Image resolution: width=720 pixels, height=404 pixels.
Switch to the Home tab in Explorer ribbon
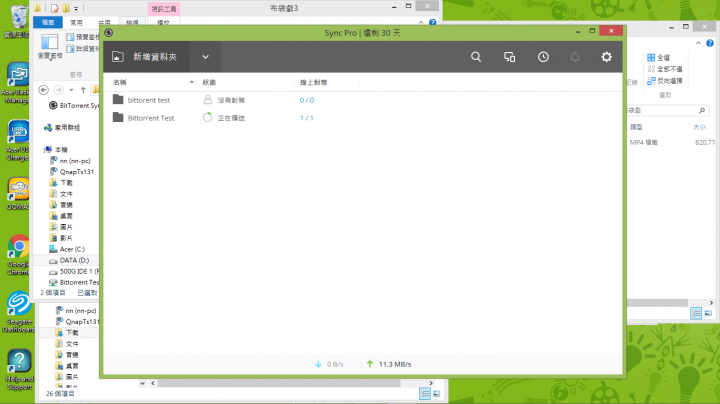click(76, 22)
